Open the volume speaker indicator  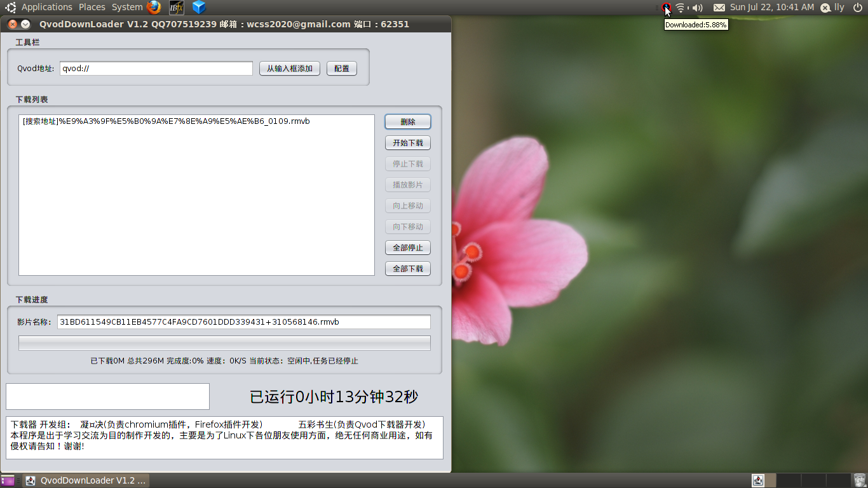tap(698, 8)
